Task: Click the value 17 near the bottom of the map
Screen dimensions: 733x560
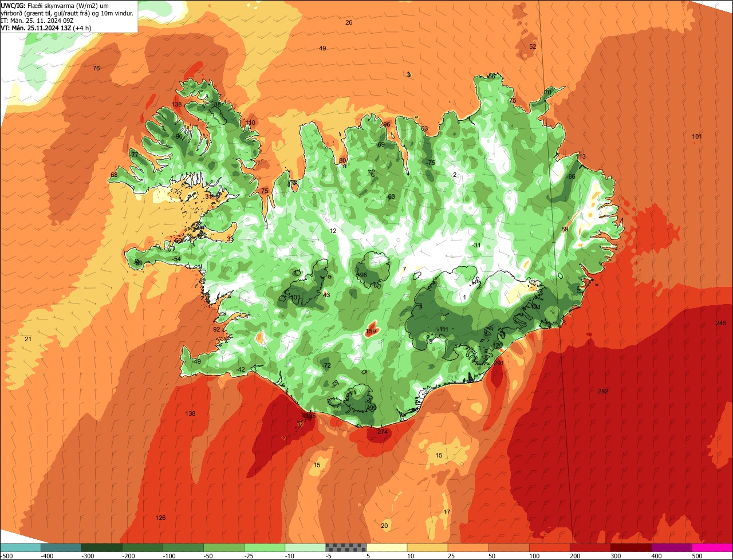Action: (x=447, y=512)
